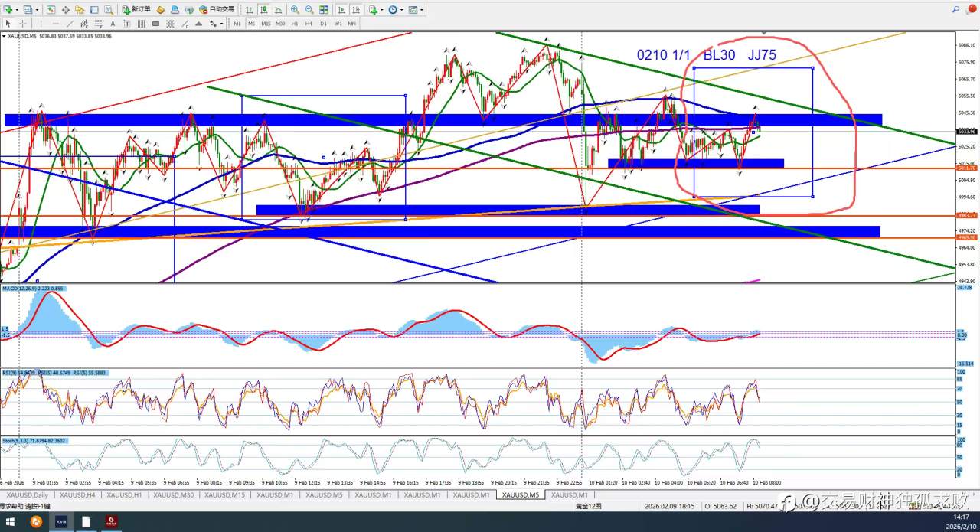980x532 pixels.
Task: Open the XAUUSD,Daily chart tab
Action: [x=28, y=494]
